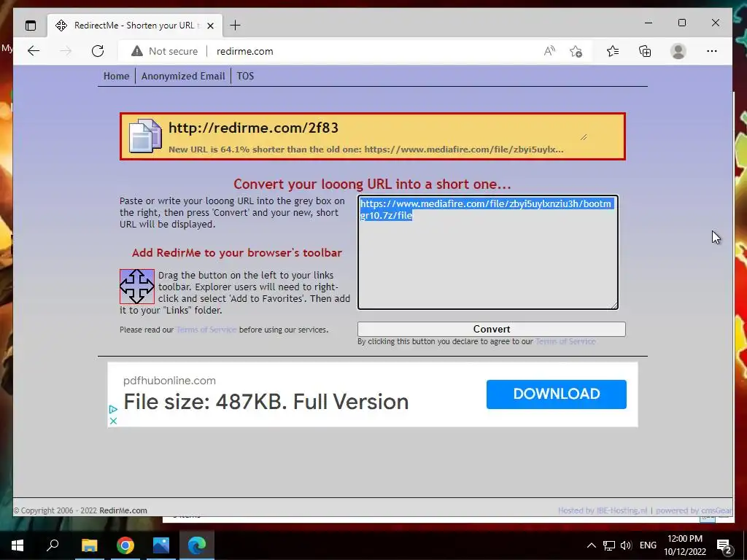Click the Not secure warning icon
The height and width of the screenshot is (560, 747).
tap(137, 51)
